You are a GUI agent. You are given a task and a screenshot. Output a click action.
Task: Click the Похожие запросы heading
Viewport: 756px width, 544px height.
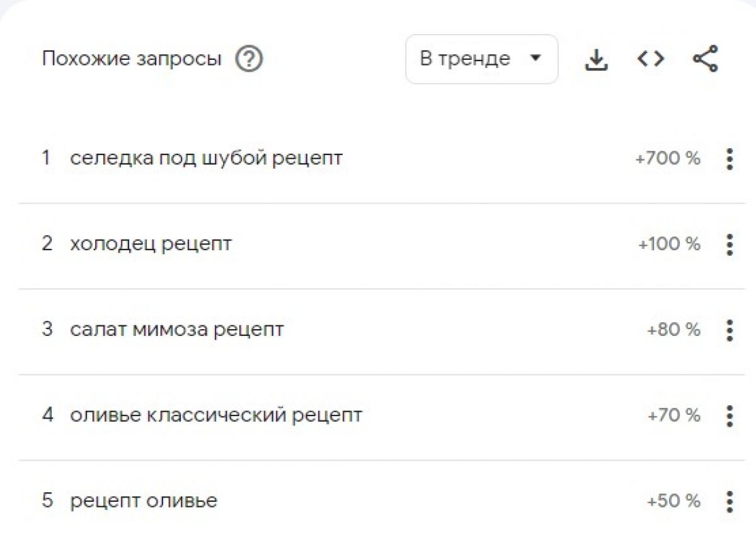click(132, 59)
